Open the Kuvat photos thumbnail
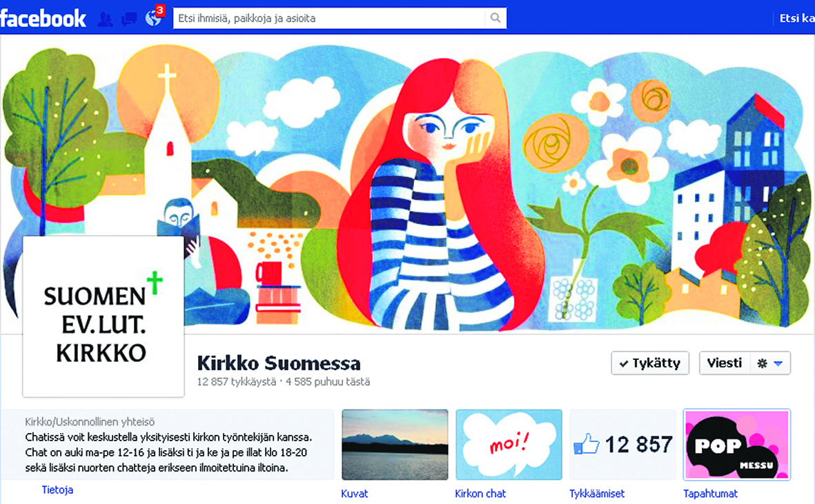Screen dimensions: 815x504 point(395,445)
